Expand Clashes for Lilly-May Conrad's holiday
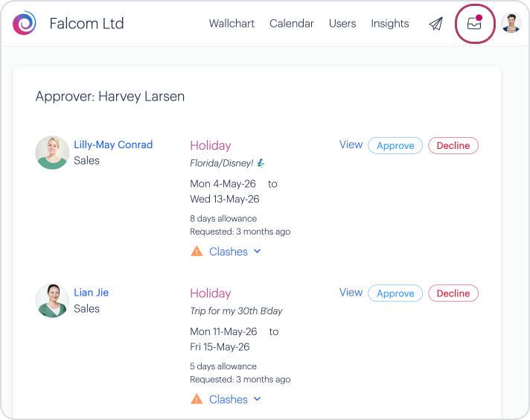 (234, 252)
